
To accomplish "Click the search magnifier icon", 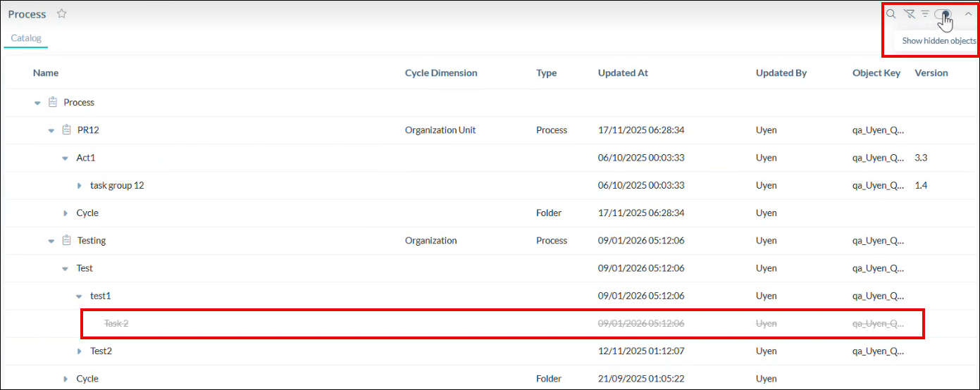I will coord(891,14).
